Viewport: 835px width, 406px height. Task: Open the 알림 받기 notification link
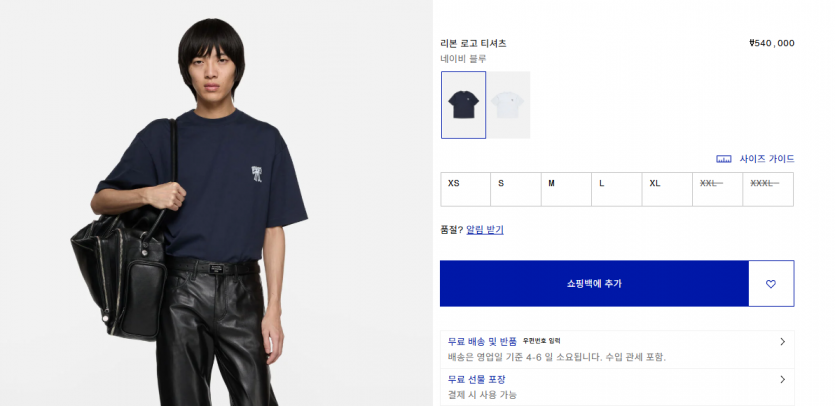pos(485,230)
